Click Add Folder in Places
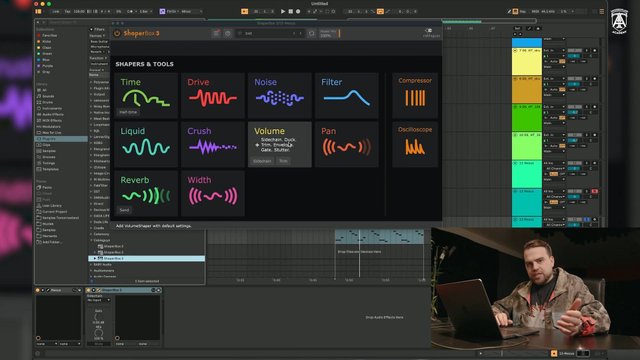 click(52, 242)
